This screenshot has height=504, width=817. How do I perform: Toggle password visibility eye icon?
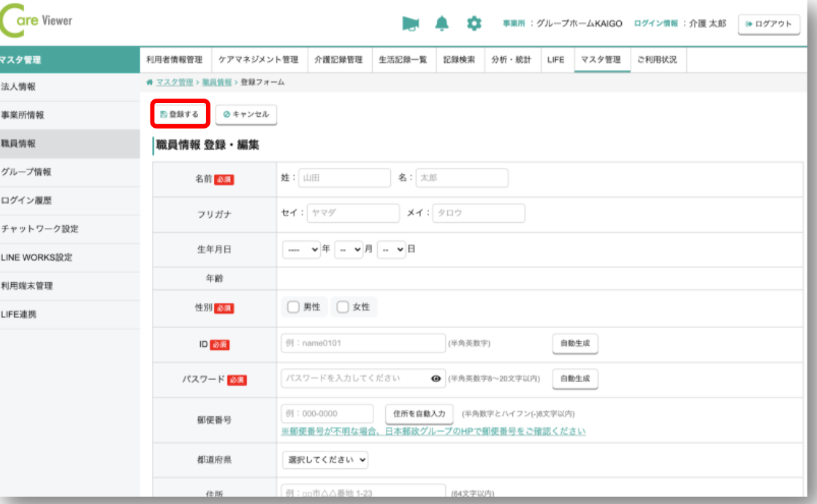pos(436,378)
